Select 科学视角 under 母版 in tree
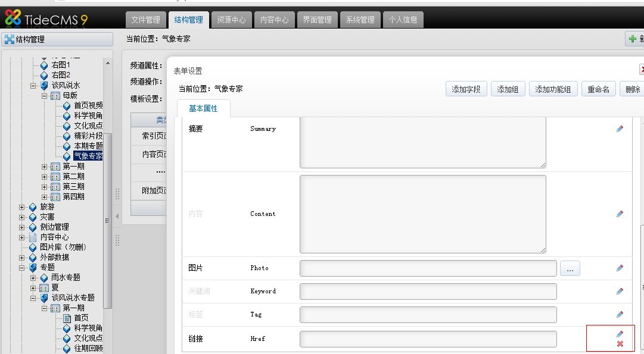Image resolution: width=644 pixels, height=354 pixels. coord(88,115)
